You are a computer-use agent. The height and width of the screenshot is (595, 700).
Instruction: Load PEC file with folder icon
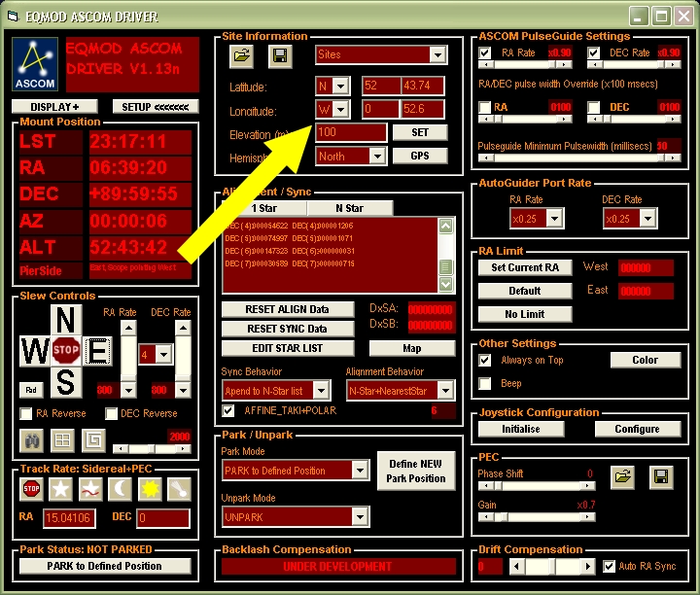pyautogui.click(x=623, y=477)
